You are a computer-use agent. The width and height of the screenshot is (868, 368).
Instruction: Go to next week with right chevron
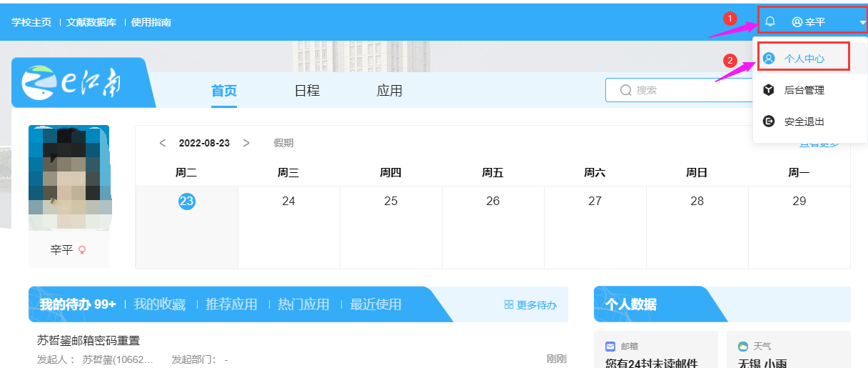(x=246, y=143)
